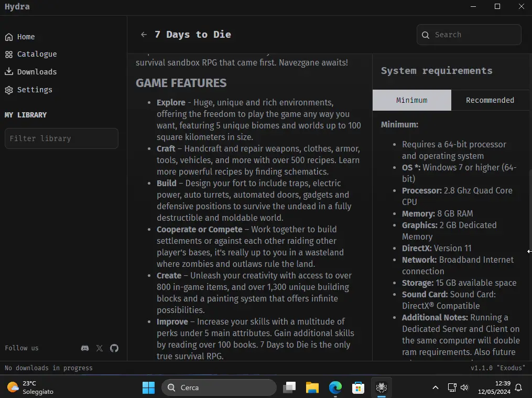The width and height of the screenshot is (532, 398).
Task: Click the DirectX: Version 11 line
Action: 437,249
